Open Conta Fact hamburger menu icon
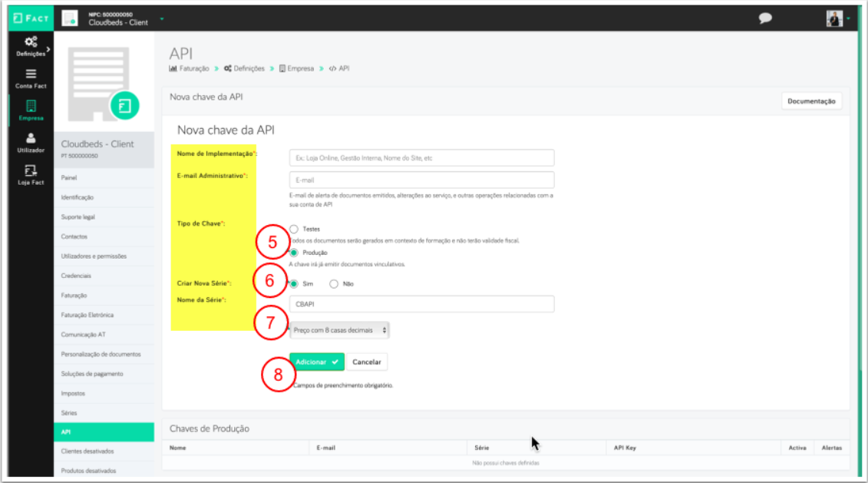 (31, 74)
